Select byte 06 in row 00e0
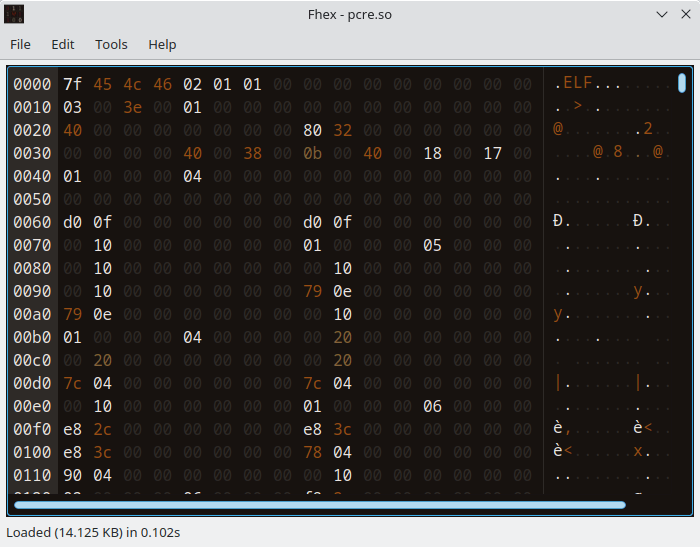Image resolution: width=700 pixels, height=547 pixels. pyautogui.click(x=433, y=407)
